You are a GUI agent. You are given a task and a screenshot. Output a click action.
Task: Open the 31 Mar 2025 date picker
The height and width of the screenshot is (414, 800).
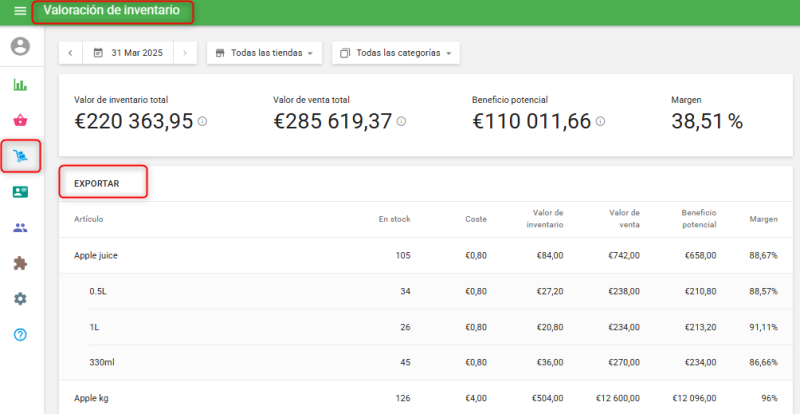coord(129,53)
